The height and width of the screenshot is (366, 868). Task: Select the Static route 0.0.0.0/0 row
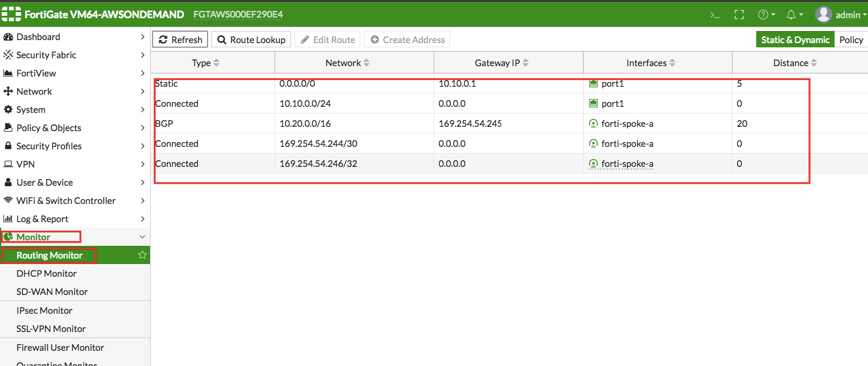click(509, 84)
